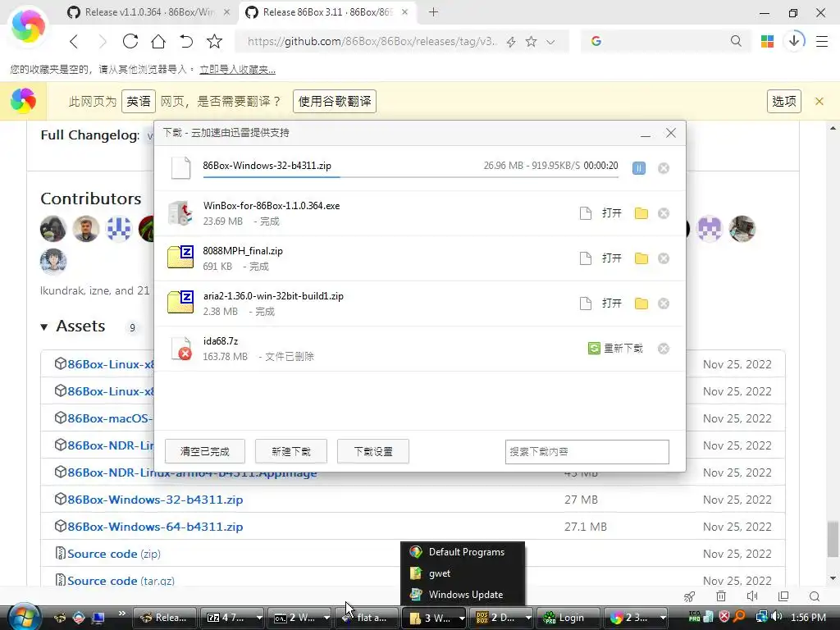Image resolution: width=840 pixels, height=630 pixels.
Task: Click the page vertical scrollbar thumb
Action: 833,540
